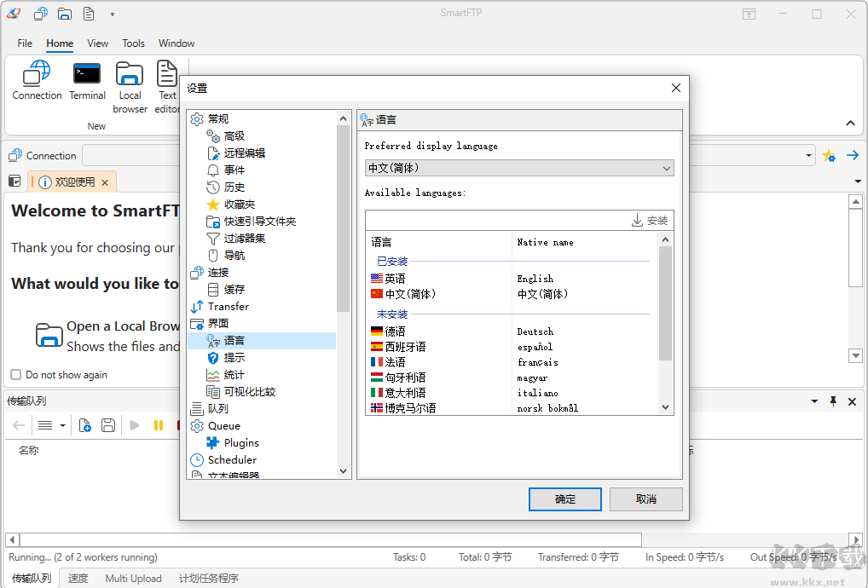Select 高级 in the settings tree
The height and width of the screenshot is (588, 868).
(234, 136)
